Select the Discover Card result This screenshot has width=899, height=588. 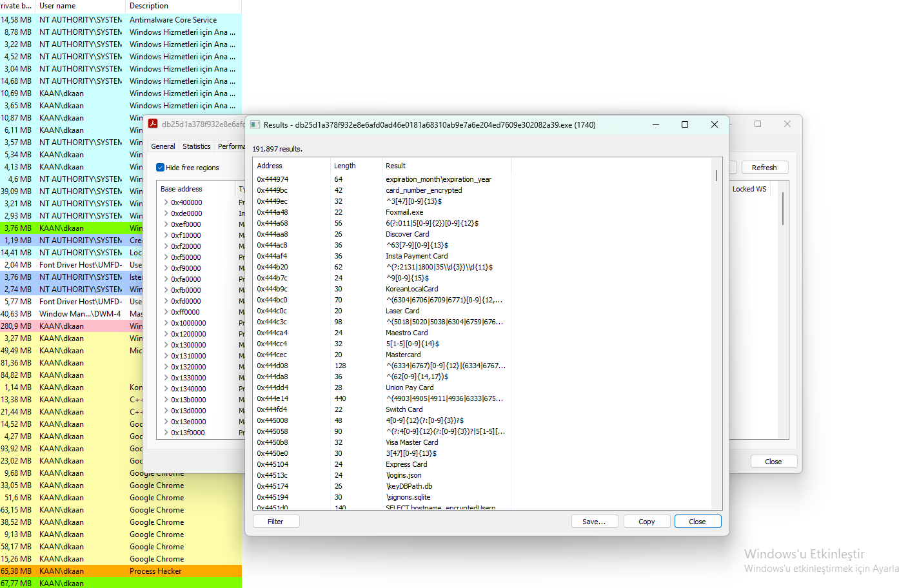pos(381,234)
